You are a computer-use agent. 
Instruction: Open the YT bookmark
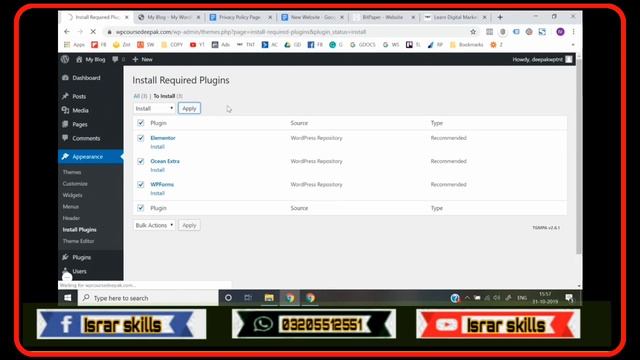(x=197, y=44)
